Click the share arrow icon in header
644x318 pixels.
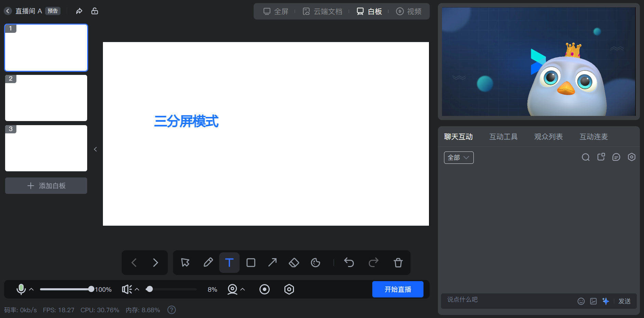coord(79,11)
